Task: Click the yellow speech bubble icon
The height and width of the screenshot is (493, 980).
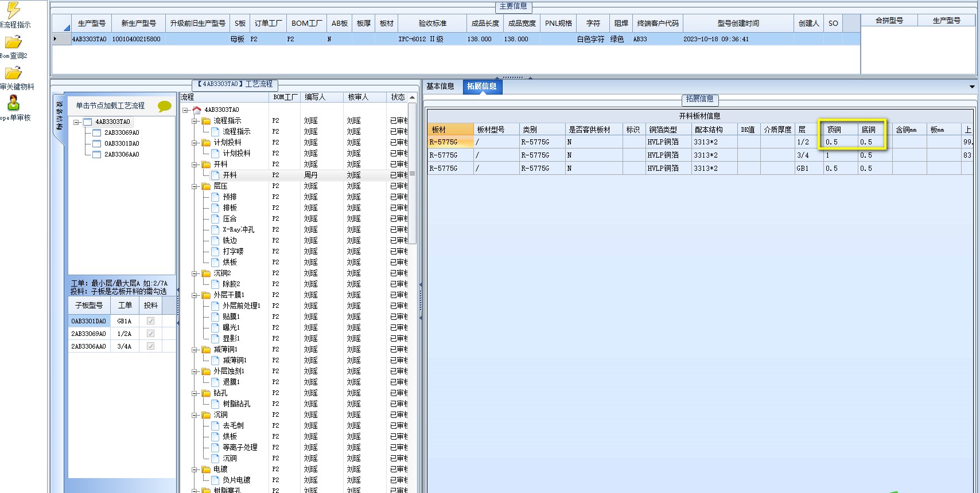Action: coord(165,106)
